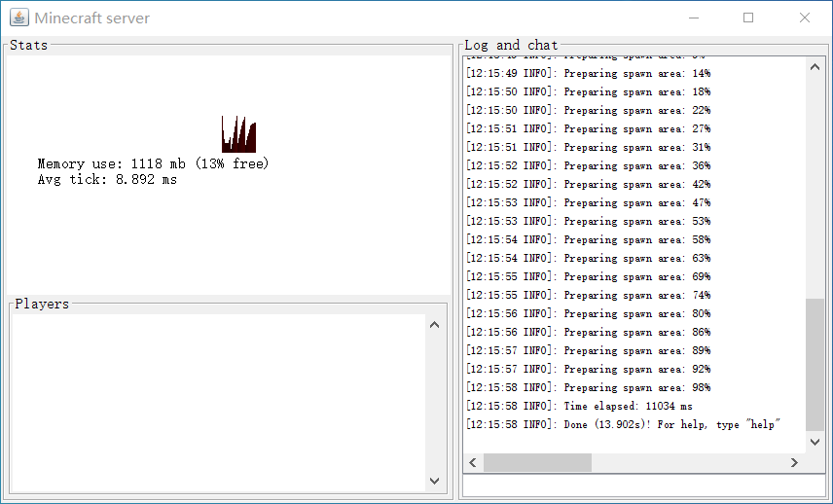Click the Java icon in title bar
The width and height of the screenshot is (833, 504).
19,18
